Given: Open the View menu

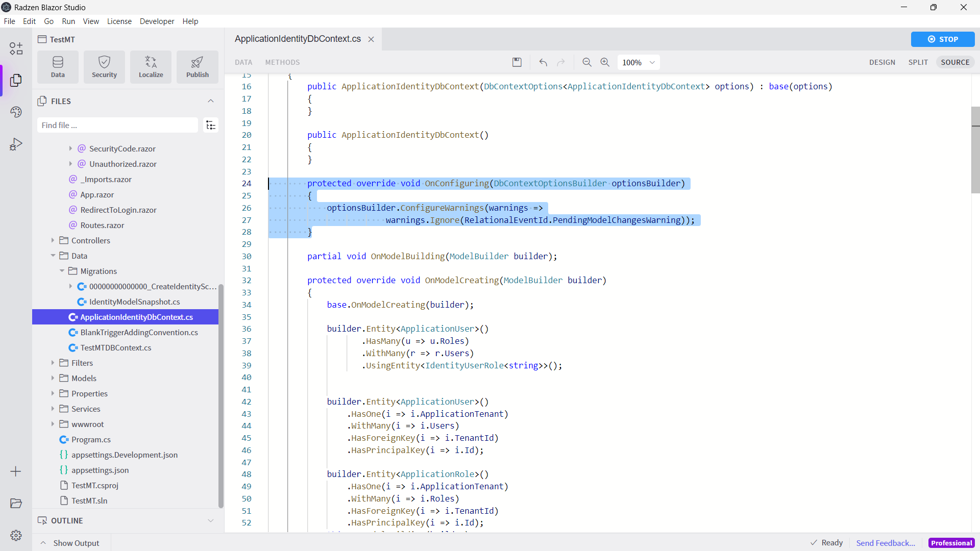Looking at the screenshot, I should 91,21.
